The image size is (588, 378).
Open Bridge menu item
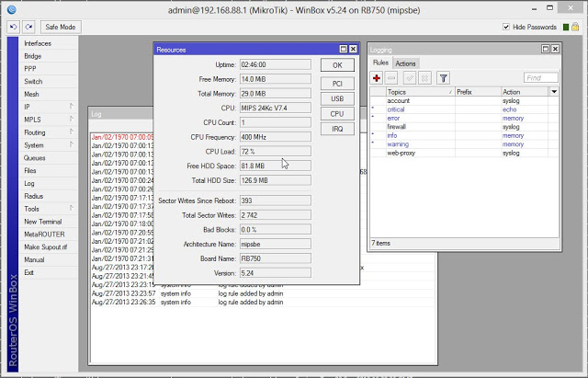coord(48,56)
